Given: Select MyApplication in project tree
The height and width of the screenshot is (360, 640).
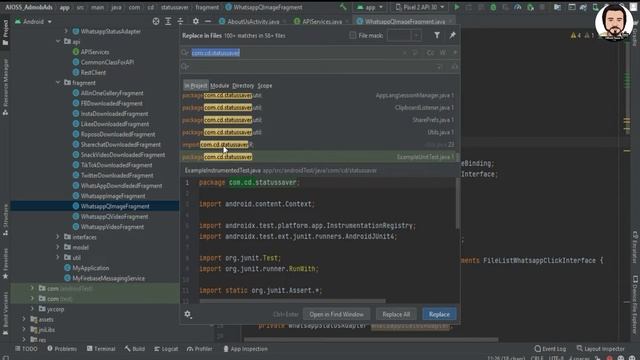Looking at the screenshot, I should (90, 268).
